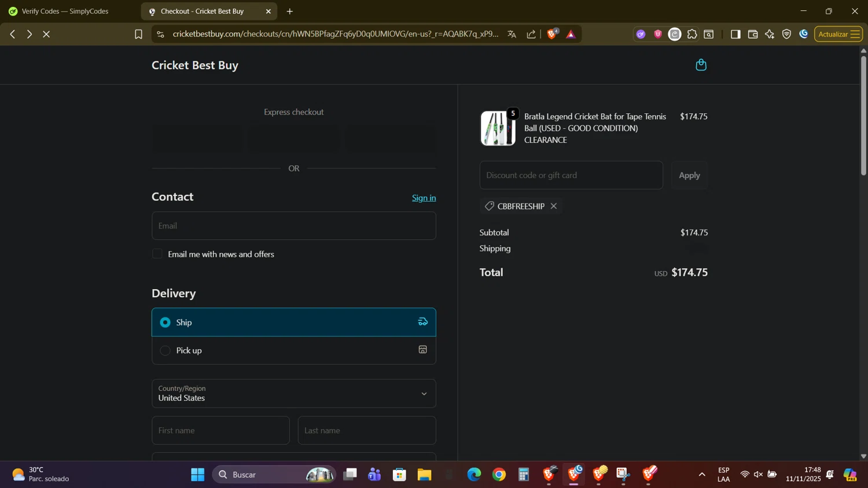Viewport: 868px width, 488px height.
Task: Open site settings icon in address bar
Action: (161, 34)
